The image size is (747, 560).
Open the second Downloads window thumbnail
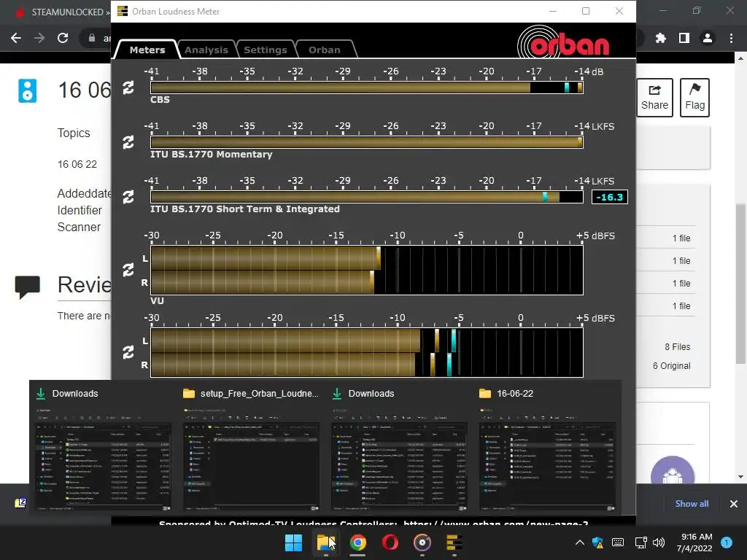tap(399, 448)
